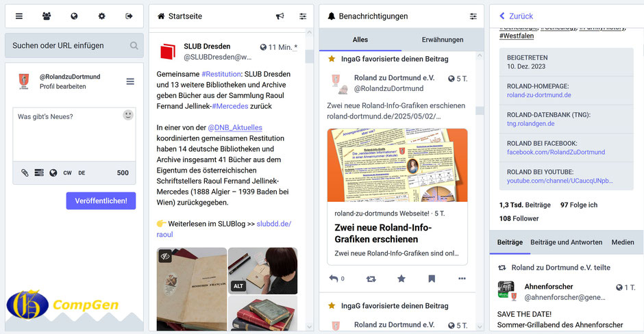Open the @RolandzuDortmund profile menu
This screenshot has width=644, height=334.
[130, 81]
